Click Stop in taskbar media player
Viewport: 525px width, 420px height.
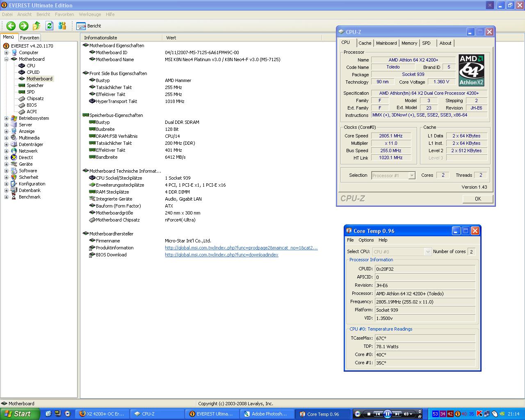pos(369,414)
